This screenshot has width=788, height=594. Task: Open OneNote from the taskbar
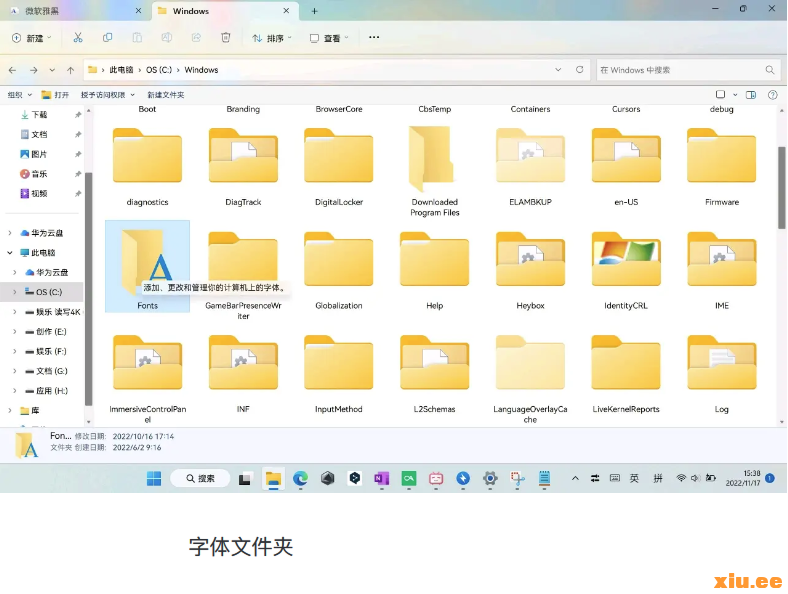point(381,479)
